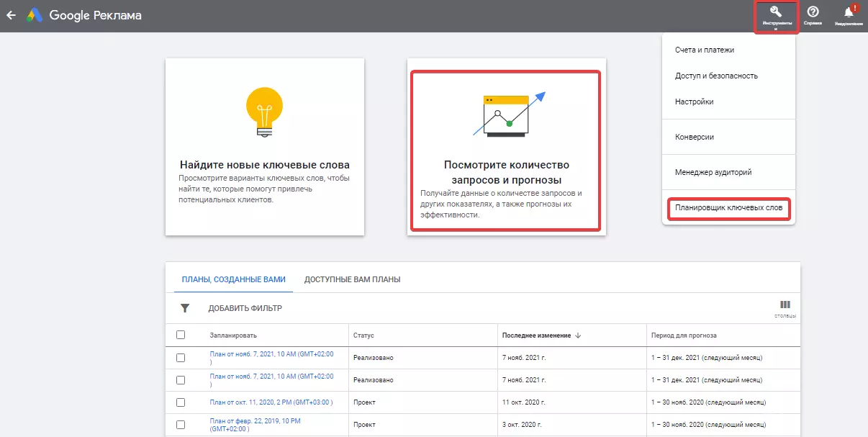The height and width of the screenshot is (437, 868).
Task: Choose Планировщик ключевых слов menu item
Action: click(728, 210)
